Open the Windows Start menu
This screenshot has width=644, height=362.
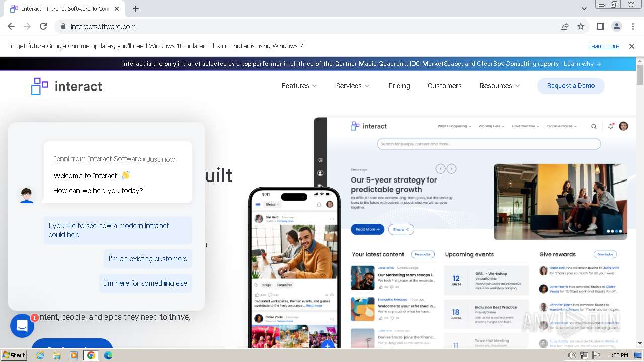[14, 355]
